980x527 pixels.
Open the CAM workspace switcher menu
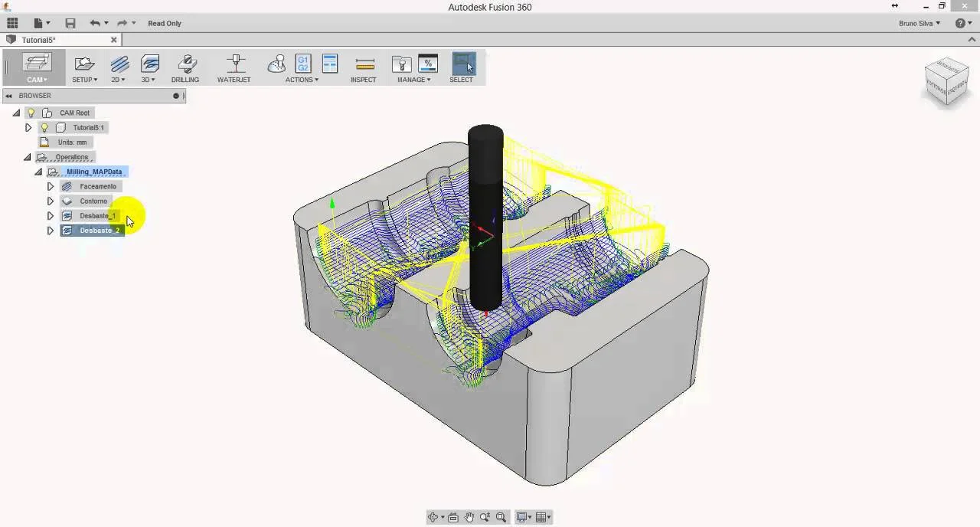tap(37, 68)
